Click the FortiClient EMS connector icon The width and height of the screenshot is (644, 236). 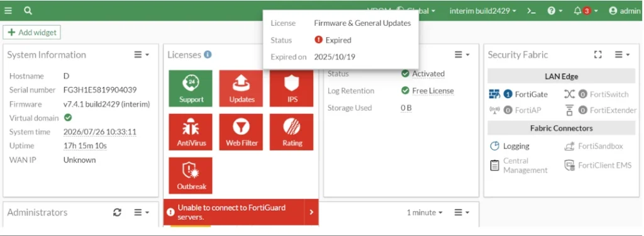click(x=569, y=166)
